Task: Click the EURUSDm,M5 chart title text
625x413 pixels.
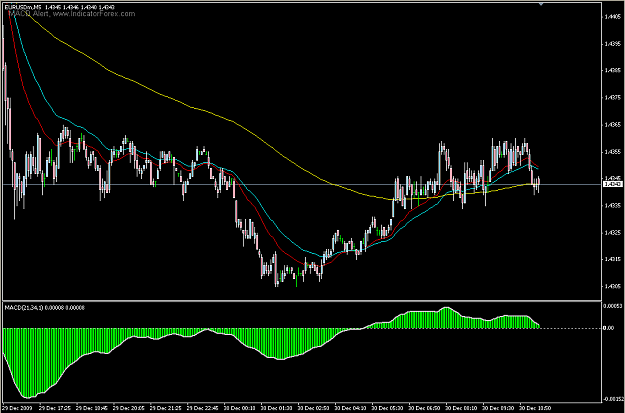Action: [x=22, y=7]
